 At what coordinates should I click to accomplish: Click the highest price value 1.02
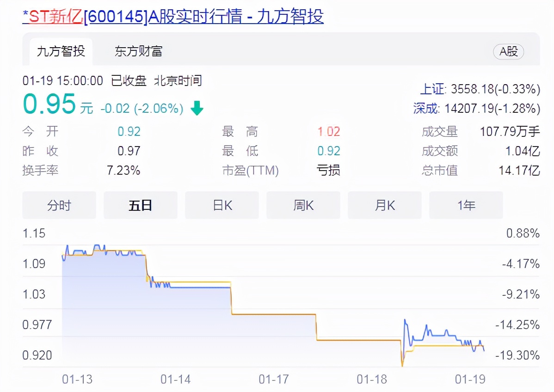(328, 132)
